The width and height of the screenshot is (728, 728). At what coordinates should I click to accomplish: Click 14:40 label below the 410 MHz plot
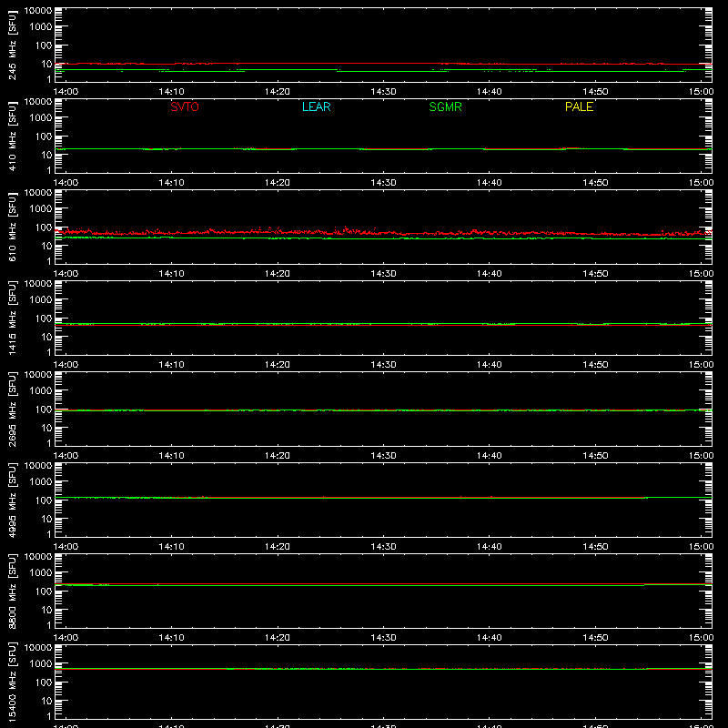pos(490,183)
